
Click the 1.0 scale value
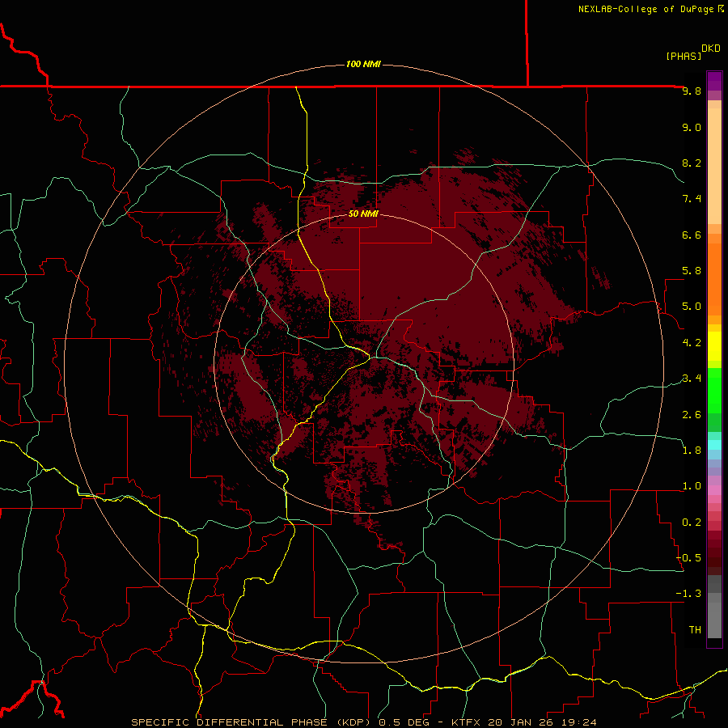point(692,486)
